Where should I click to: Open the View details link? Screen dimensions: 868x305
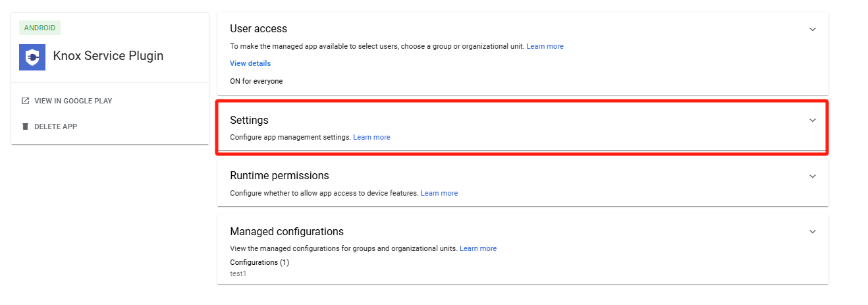[250, 63]
